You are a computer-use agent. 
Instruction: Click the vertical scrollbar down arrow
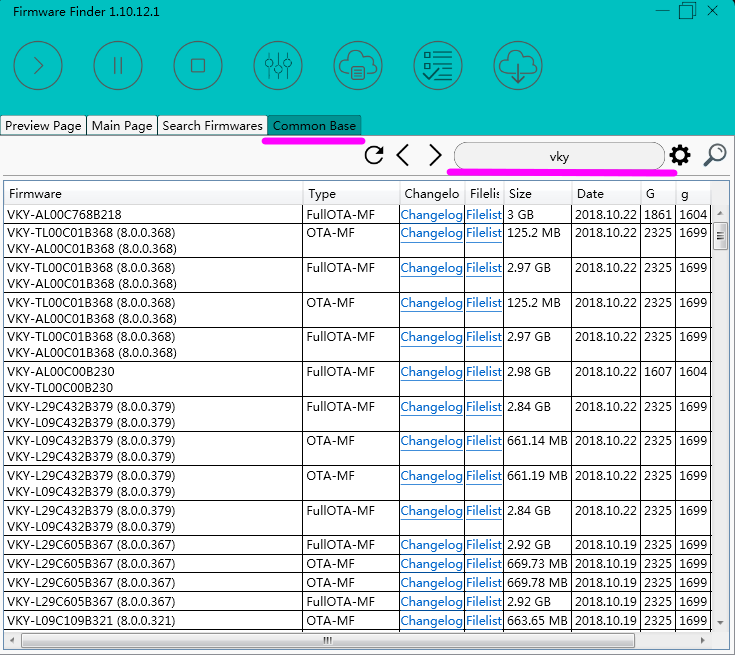click(x=720, y=623)
